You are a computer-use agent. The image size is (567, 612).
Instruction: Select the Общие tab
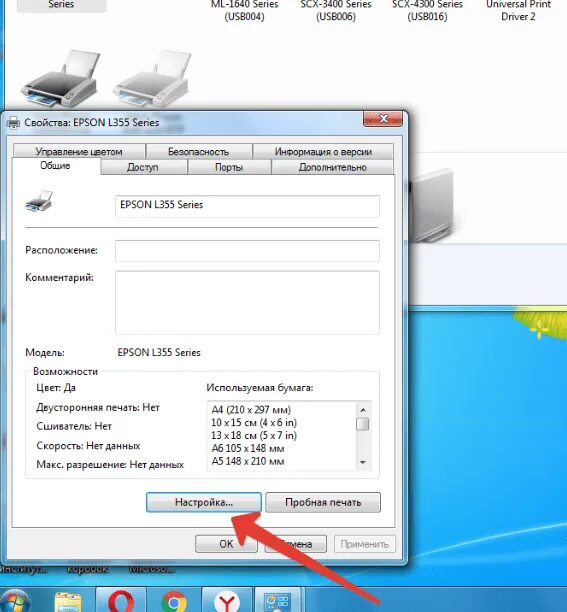pyautogui.click(x=55, y=166)
